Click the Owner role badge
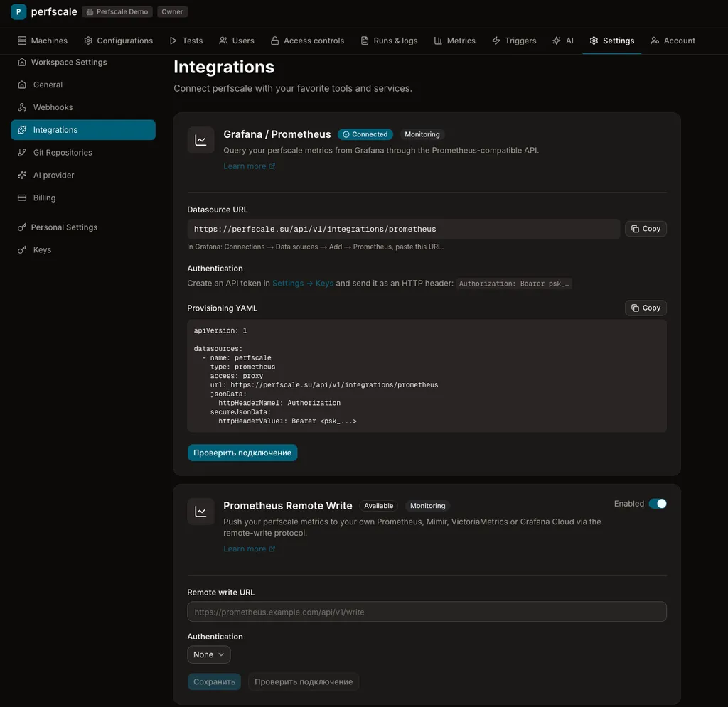 (x=172, y=11)
